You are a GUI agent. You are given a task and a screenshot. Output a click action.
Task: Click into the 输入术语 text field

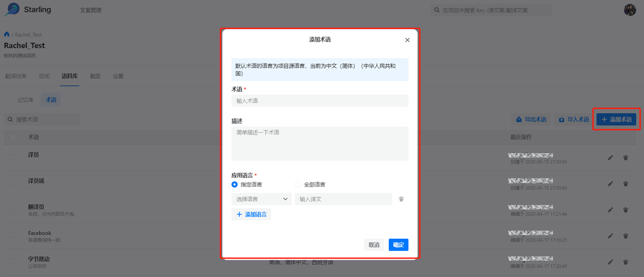[x=319, y=101]
